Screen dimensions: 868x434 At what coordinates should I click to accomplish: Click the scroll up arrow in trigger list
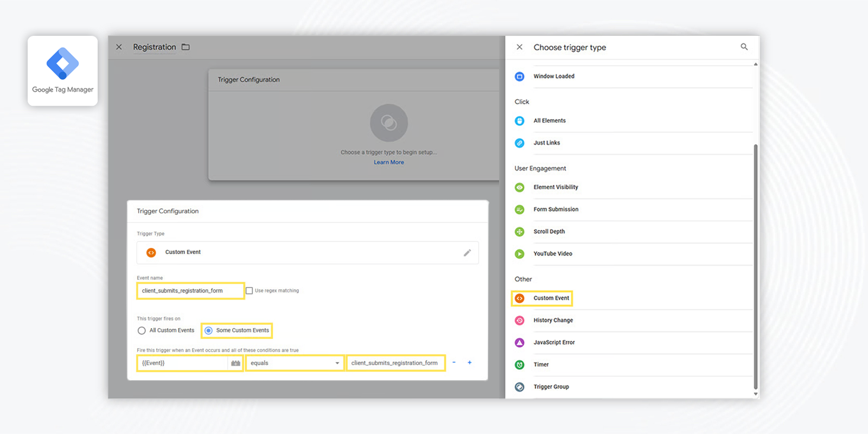click(756, 64)
